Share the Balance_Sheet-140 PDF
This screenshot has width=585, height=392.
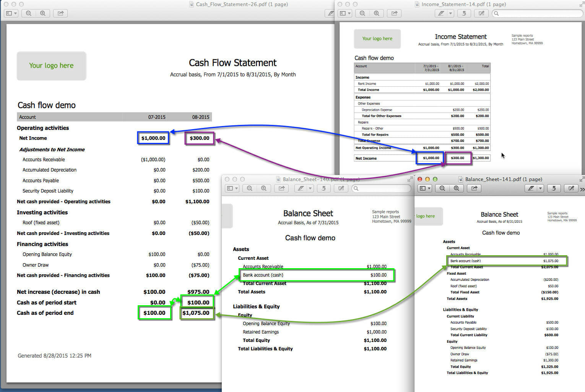click(x=281, y=188)
